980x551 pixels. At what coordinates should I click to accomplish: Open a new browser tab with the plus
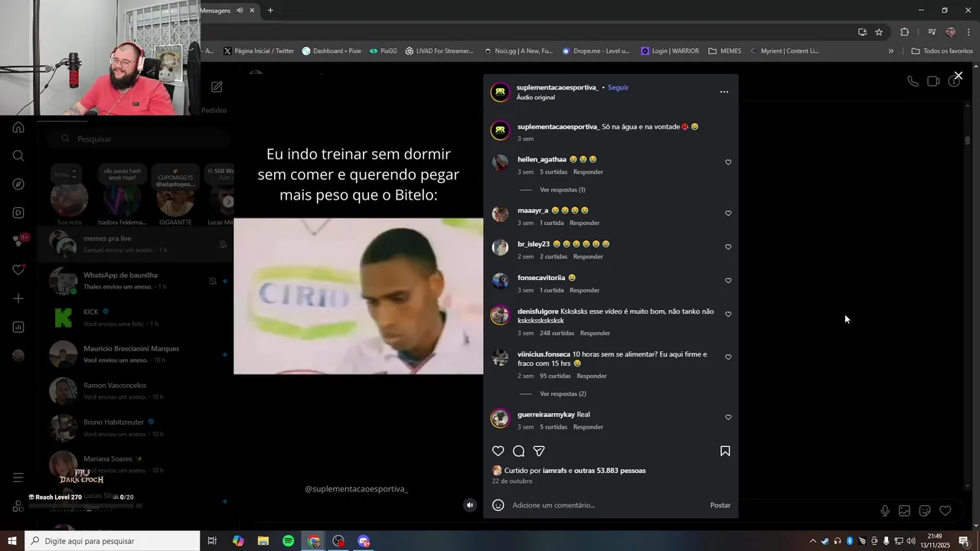tap(270, 11)
